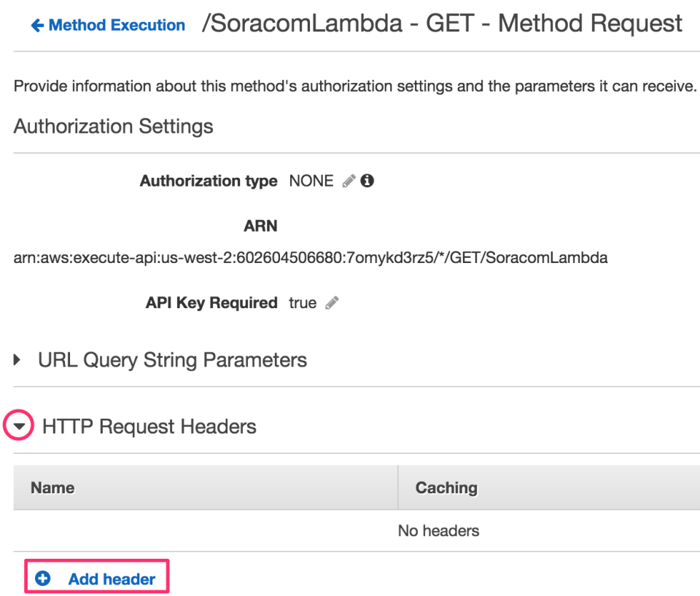Click the HTTP Request Headers heading
700x596 pixels.
point(148,426)
